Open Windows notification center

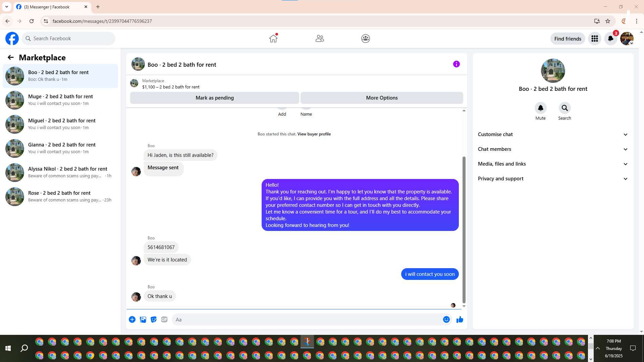[x=633, y=349]
